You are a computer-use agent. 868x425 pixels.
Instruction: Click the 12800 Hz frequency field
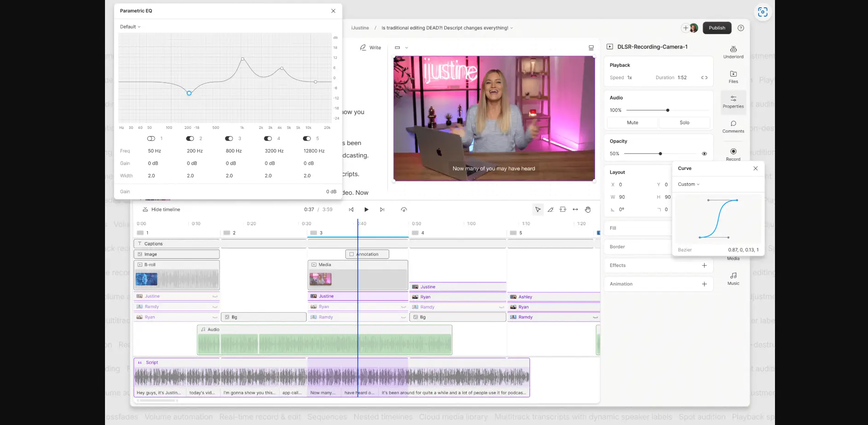[314, 151]
